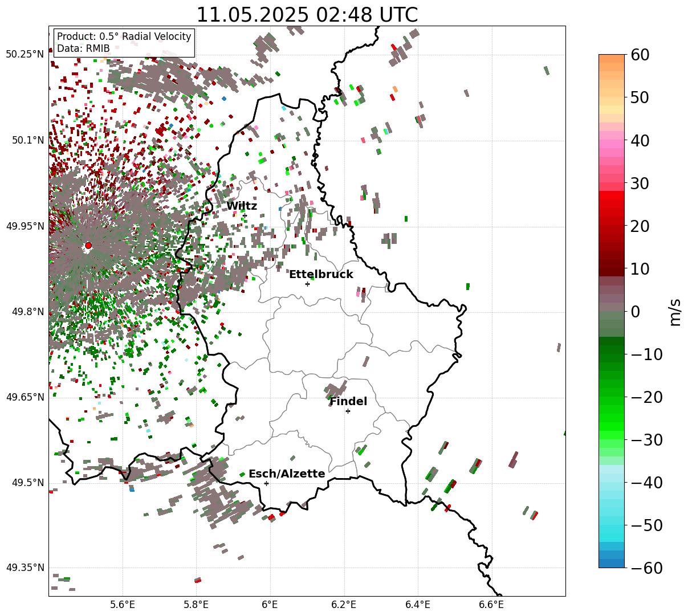Click the Data: RMIB text

[83, 49]
